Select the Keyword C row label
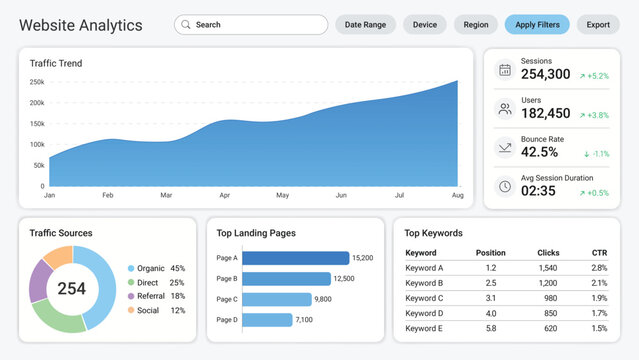Screen dimensions: 639x360 coord(424,298)
